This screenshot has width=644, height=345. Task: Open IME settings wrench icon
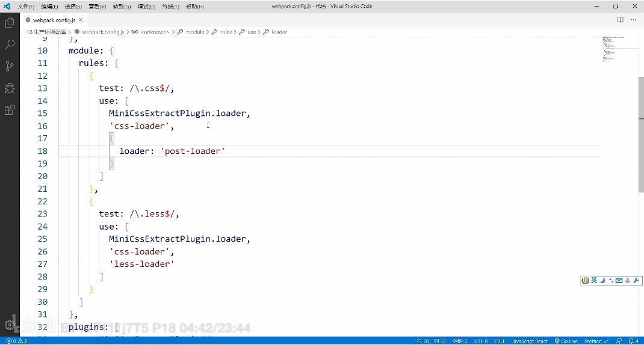(x=636, y=281)
